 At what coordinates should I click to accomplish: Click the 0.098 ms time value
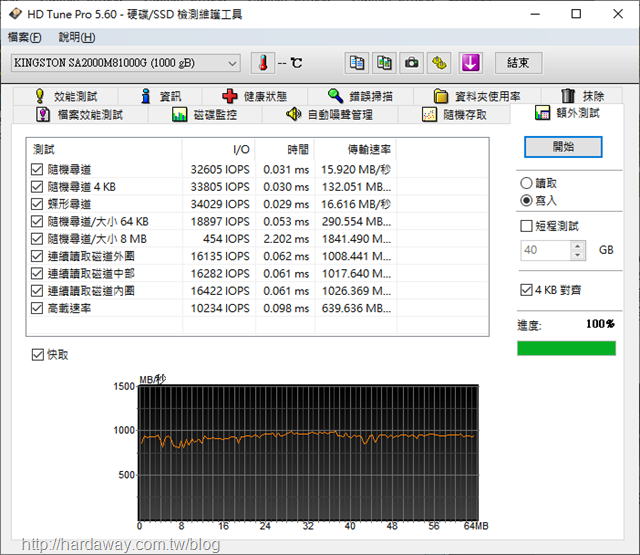tap(286, 308)
